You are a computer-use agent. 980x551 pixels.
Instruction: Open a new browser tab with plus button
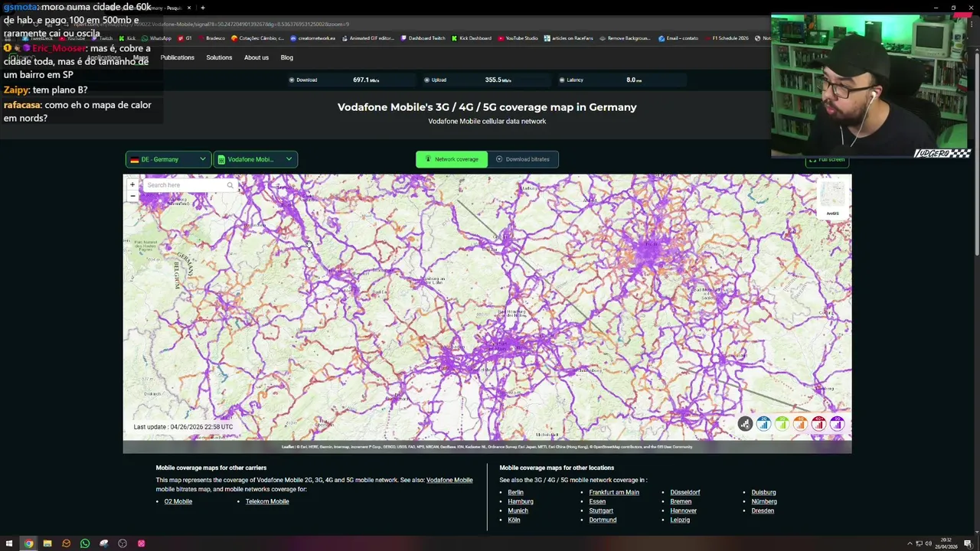pyautogui.click(x=202, y=8)
